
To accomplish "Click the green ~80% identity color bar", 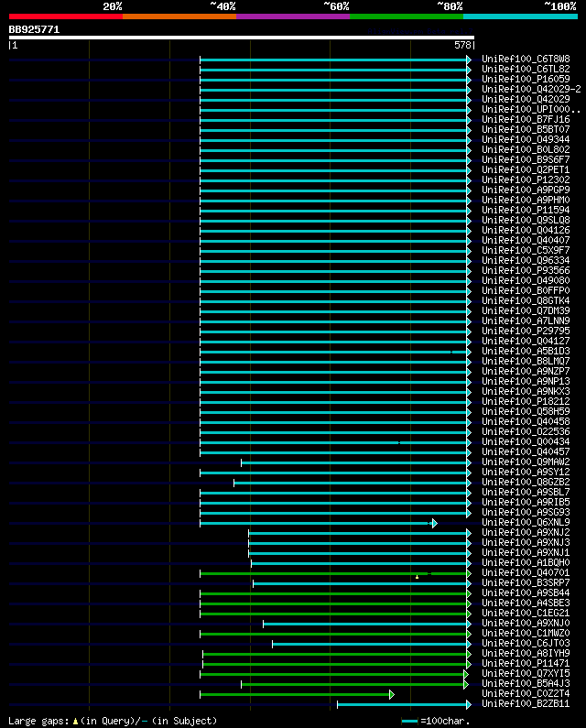I will click(407, 16).
